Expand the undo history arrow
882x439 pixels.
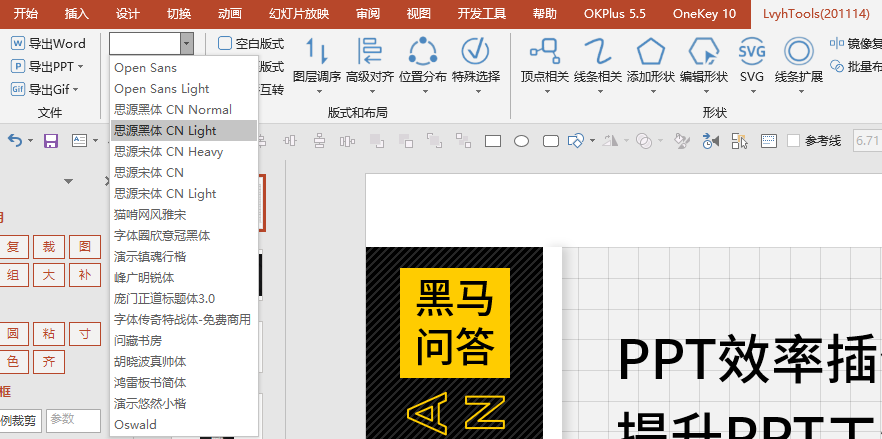pos(30,141)
